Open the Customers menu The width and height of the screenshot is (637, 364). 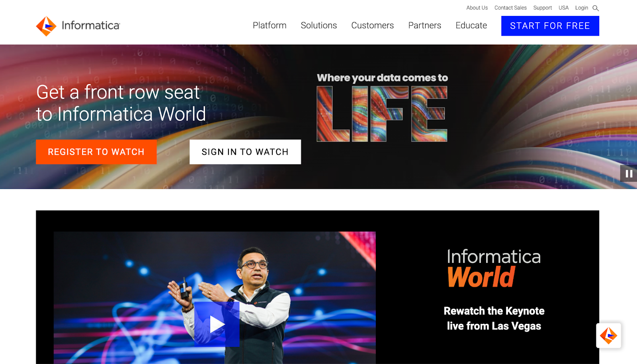point(373,25)
